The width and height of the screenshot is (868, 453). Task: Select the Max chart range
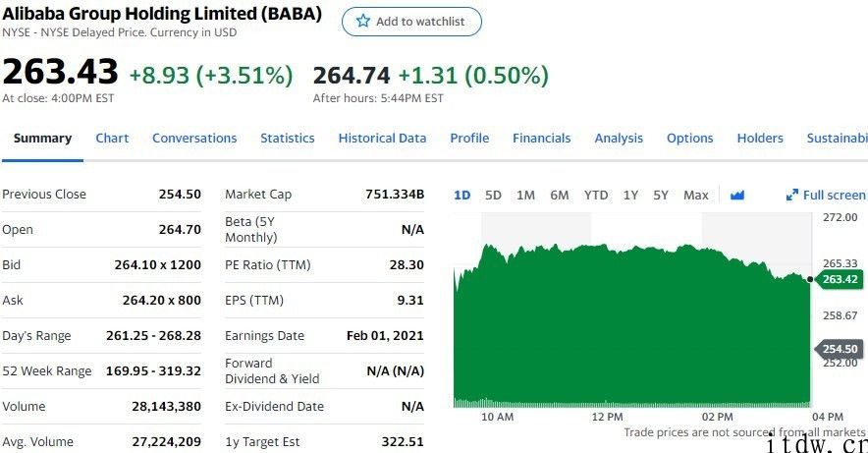695,195
